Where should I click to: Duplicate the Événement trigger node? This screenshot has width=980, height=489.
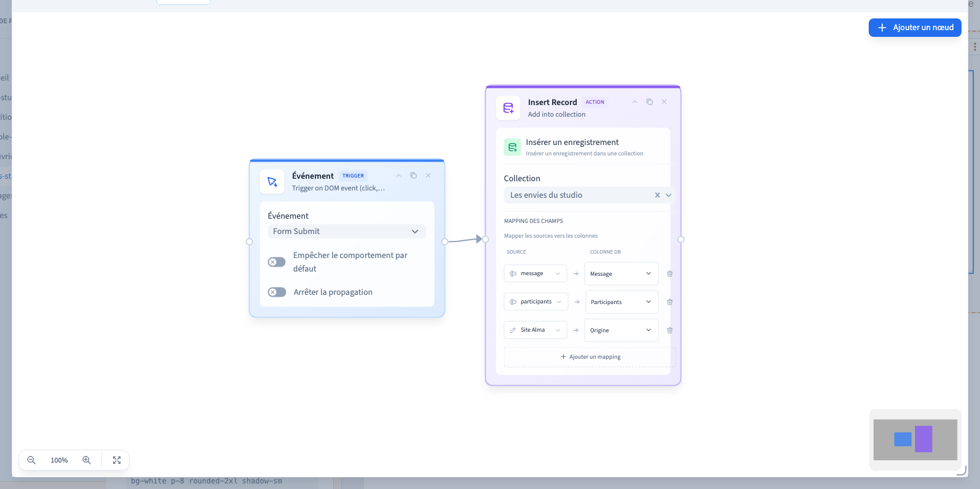click(413, 176)
